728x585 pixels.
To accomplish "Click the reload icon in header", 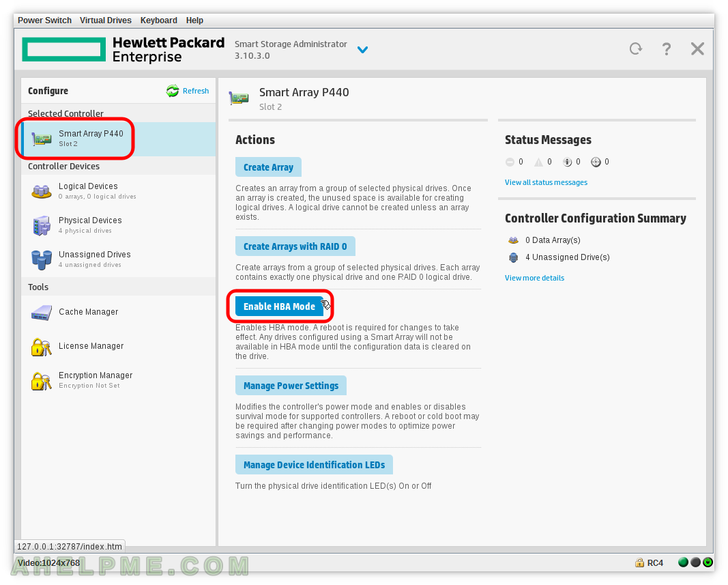I will tap(635, 48).
